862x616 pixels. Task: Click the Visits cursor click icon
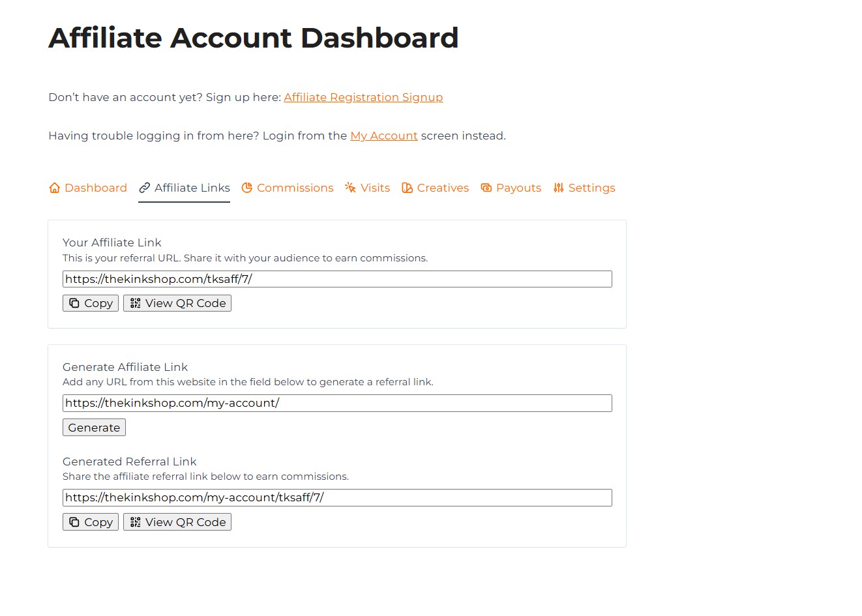(x=351, y=188)
